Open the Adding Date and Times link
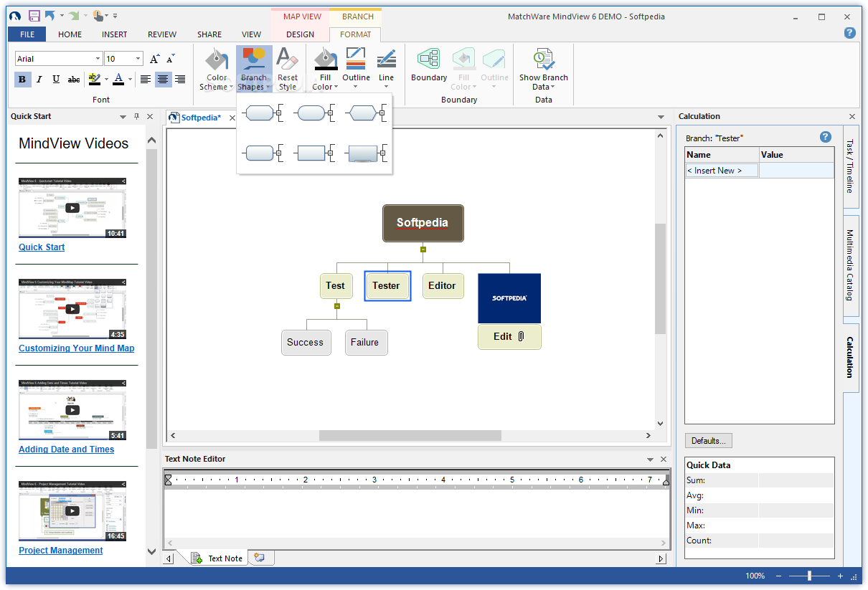 [67, 449]
